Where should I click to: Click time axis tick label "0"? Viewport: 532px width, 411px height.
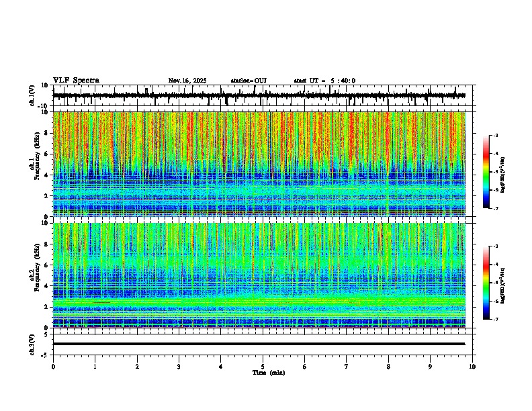(x=53, y=367)
